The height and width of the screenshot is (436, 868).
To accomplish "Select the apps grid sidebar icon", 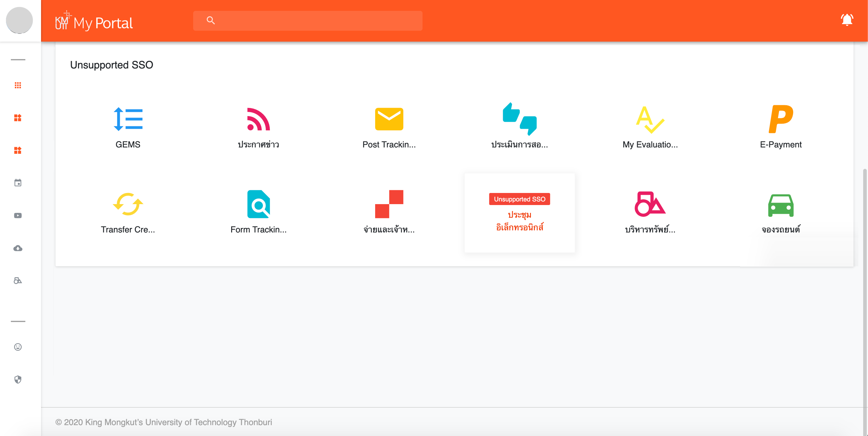I will (x=18, y=85).
